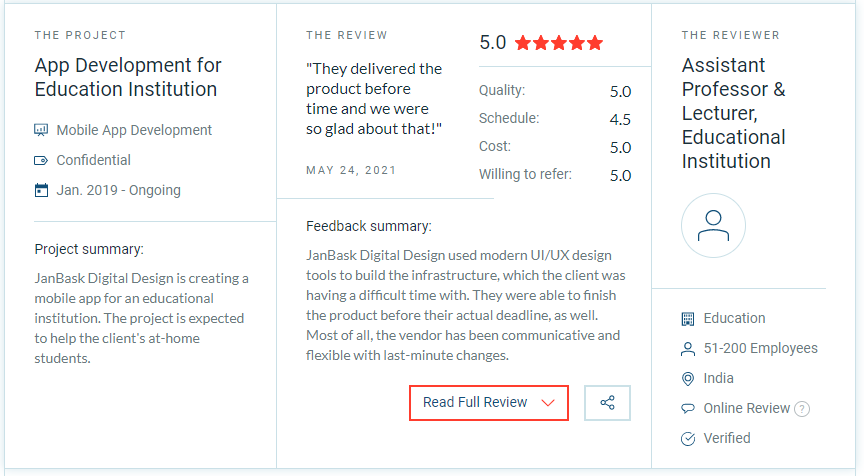
Task: Click the Verified label
Action: (x=727, y=438)
